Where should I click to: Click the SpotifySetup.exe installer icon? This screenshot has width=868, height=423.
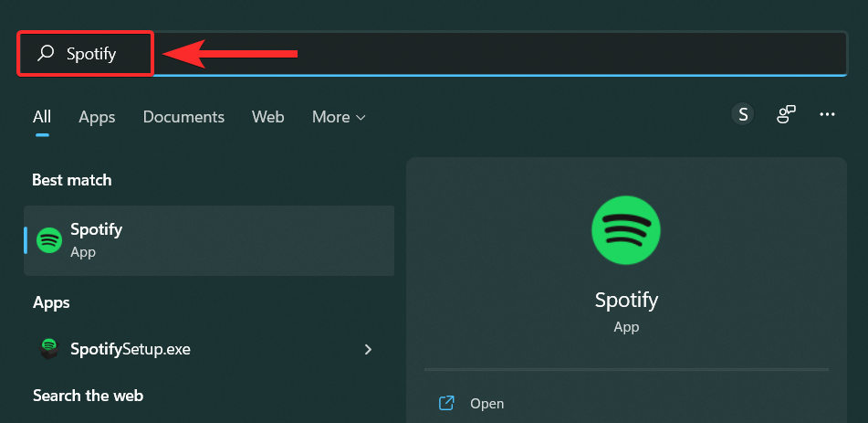(x=49, y=349)
